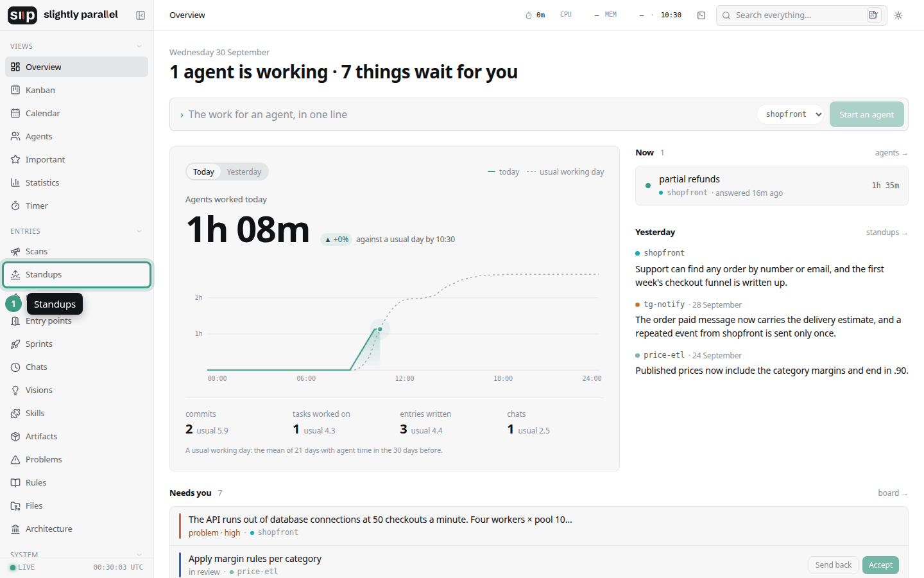Collapse the sidebar panel icon
This screenshot has height=578, width=924.
[141, 15]
